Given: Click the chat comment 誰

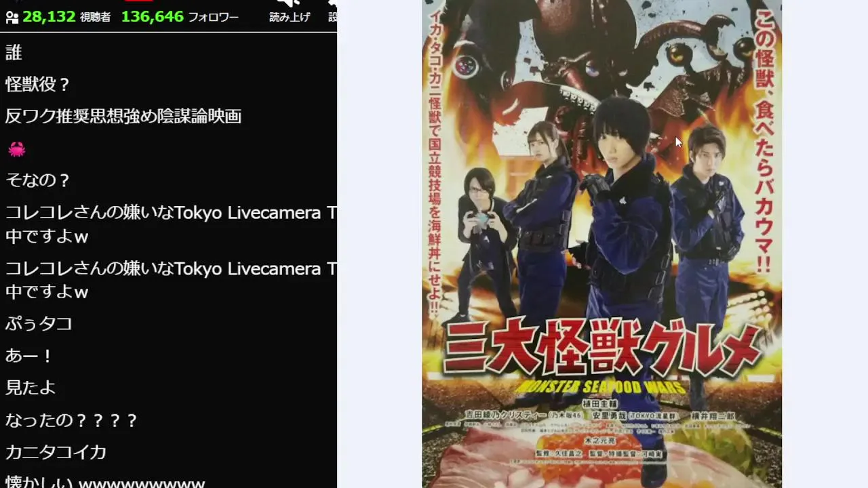Looking at the screenshot, I should point(14,52).
